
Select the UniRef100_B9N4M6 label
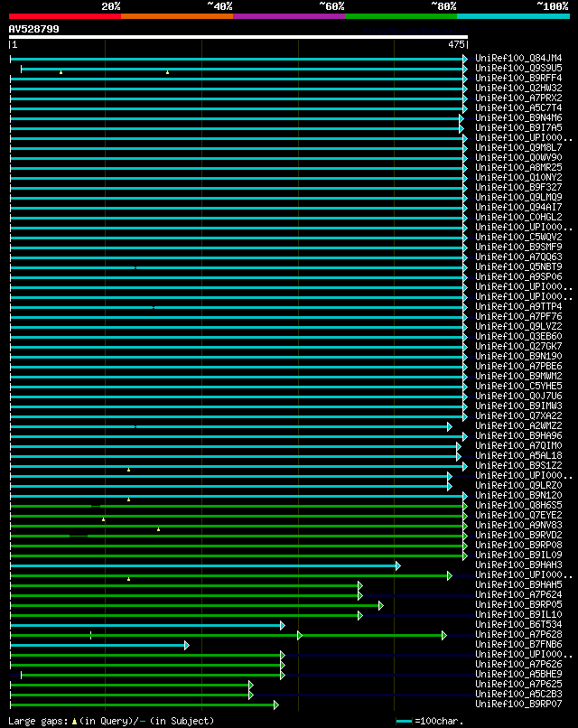pyautogui.click(x=518, y=118)
